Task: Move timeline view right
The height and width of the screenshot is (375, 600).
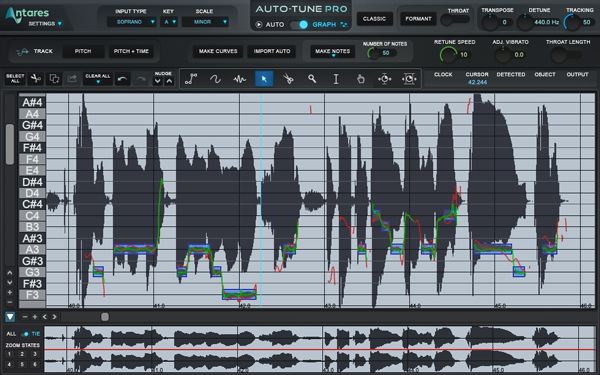Action: tap(54, 317)
